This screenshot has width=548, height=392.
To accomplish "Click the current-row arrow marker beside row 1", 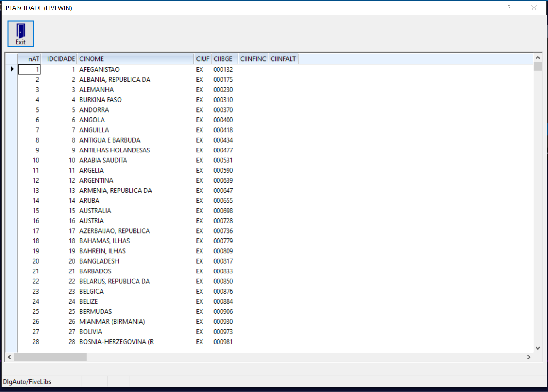I will 12,69.
